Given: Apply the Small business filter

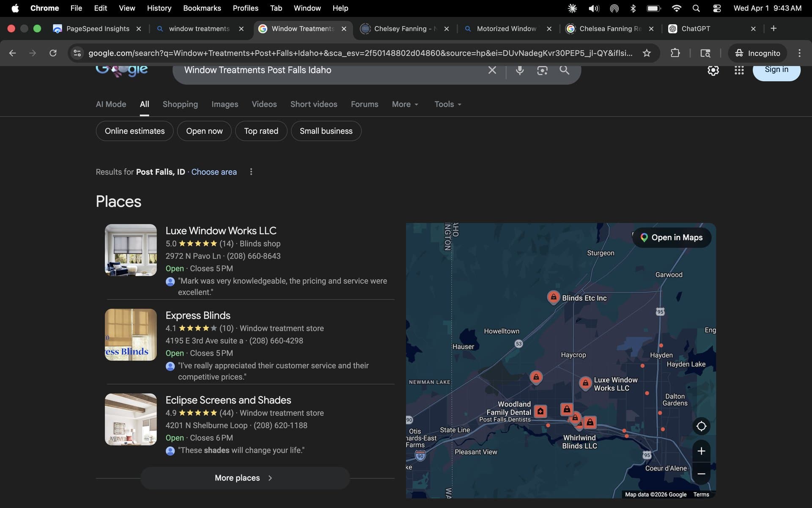Looking at the screenshot, I should (x=326, y=131).
